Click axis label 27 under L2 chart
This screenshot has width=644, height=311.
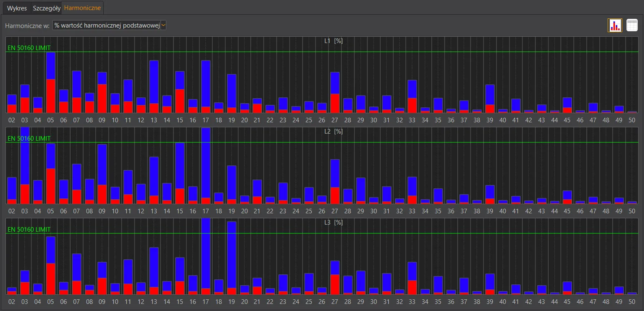pyautogui.click(x=336, y=211)
